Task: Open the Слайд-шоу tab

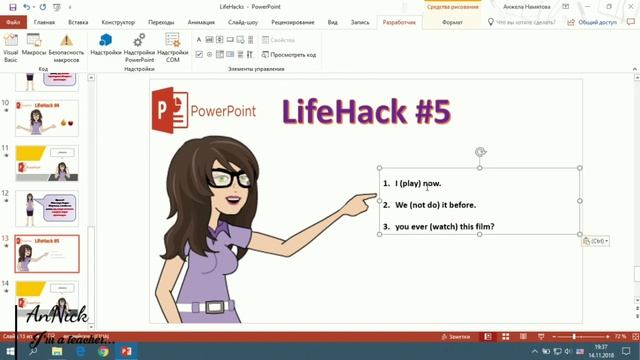Action: [x=243, y=22]
